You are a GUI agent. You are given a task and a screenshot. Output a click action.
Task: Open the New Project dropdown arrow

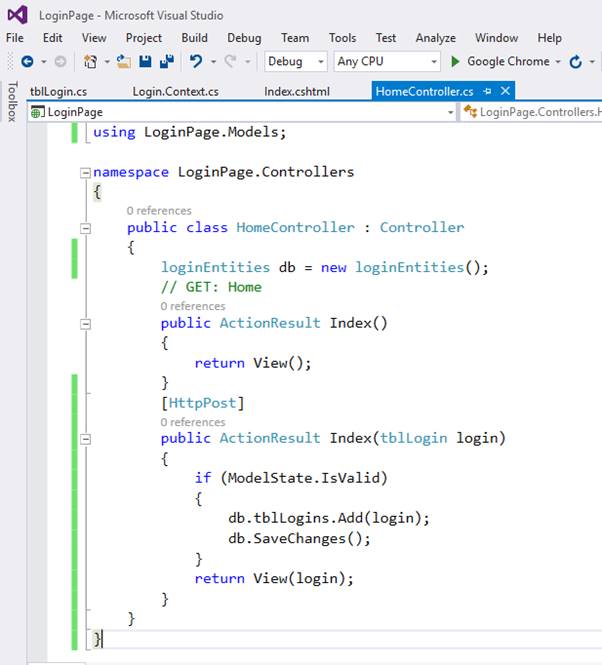point(107,62)
